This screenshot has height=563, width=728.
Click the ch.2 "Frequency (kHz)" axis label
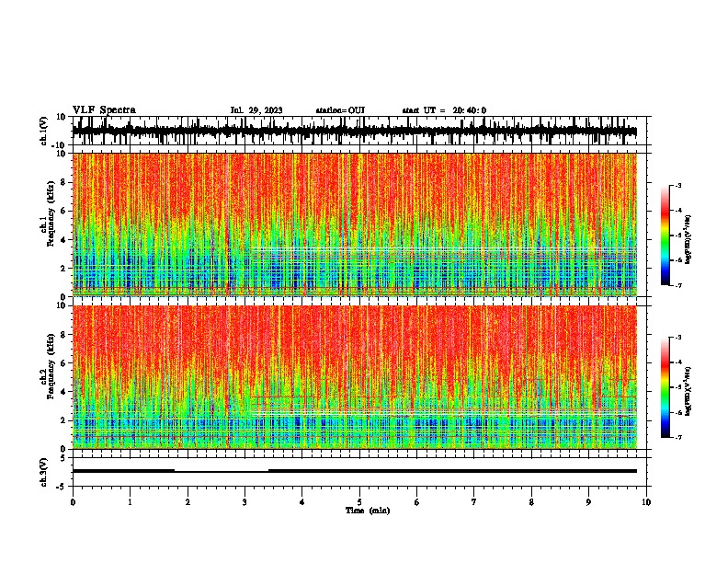[x=51, y=366]
